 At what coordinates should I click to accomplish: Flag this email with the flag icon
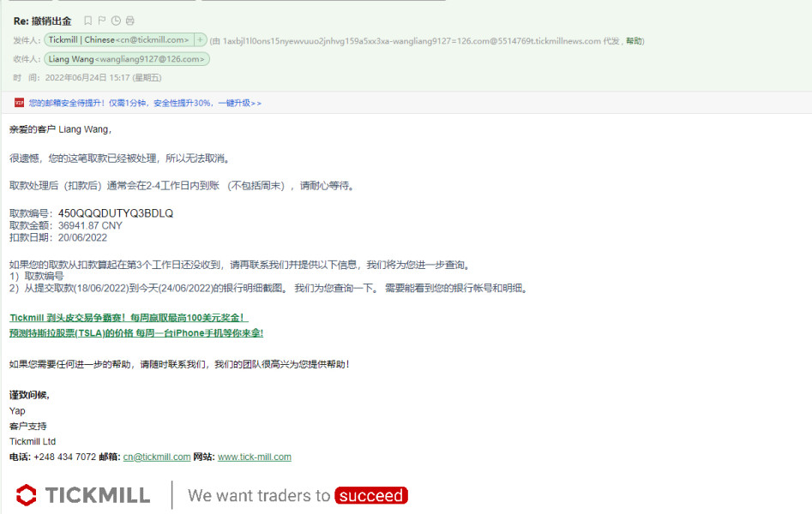pyautogui.click(x=102, y=21)
